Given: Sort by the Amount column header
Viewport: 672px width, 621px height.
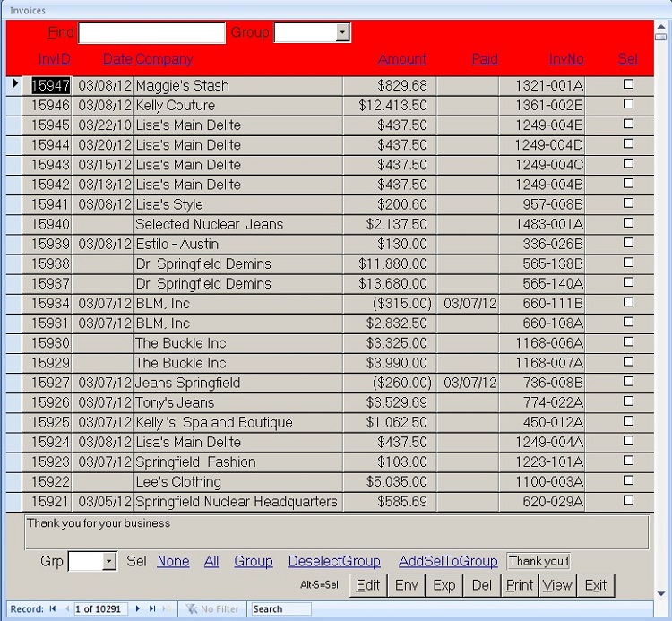Looking at the screenshot, I should [402, 59].
